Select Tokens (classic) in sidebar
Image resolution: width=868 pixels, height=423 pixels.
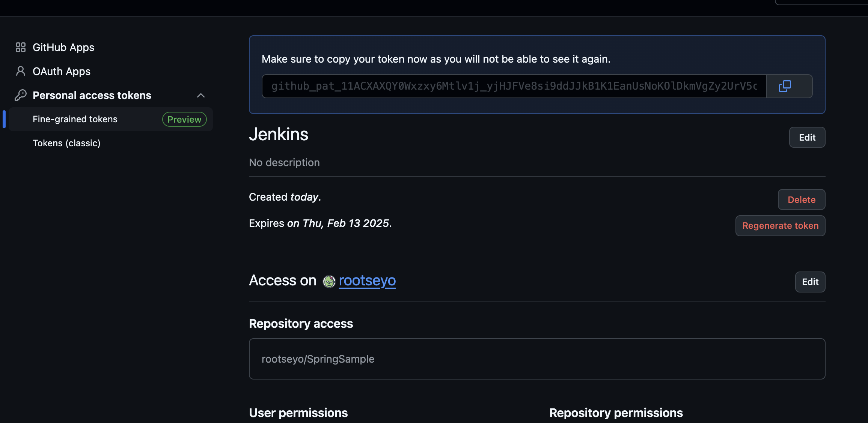[x=66, y=143]
